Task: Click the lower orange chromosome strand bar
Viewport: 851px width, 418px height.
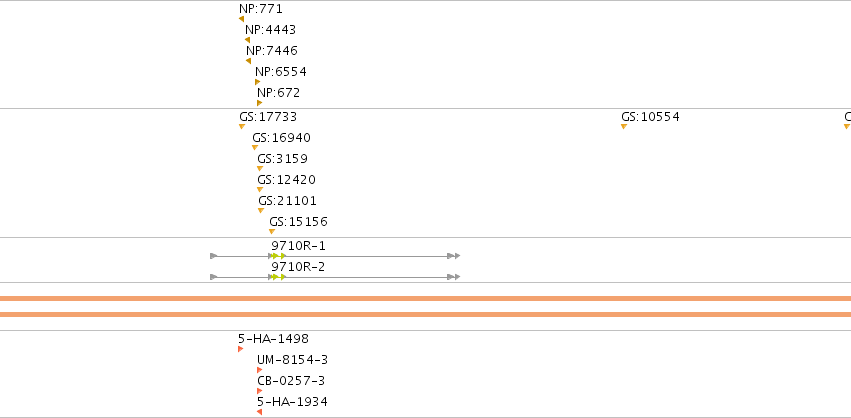Action: [426, 314]
